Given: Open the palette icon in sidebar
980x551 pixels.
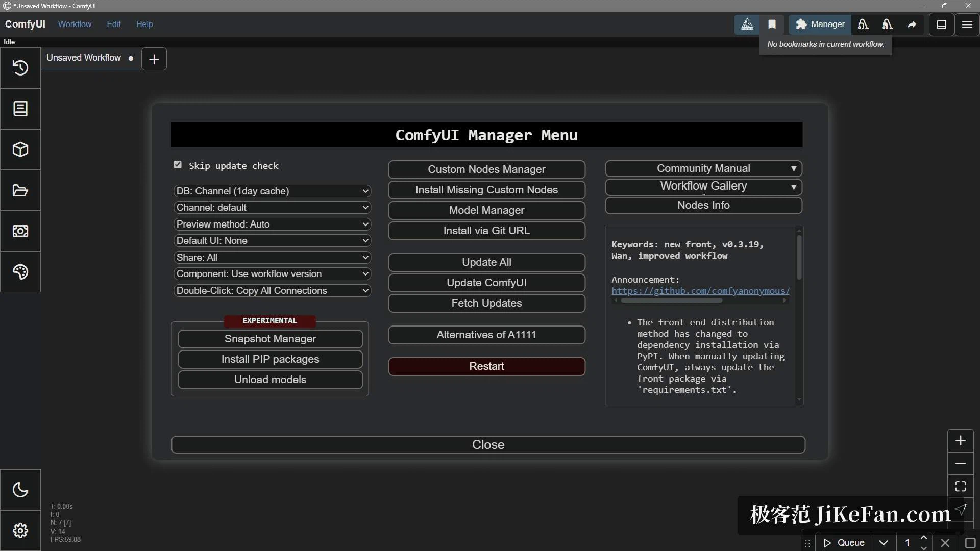Looking at the screenshot, I should click(x=20, y=272).
